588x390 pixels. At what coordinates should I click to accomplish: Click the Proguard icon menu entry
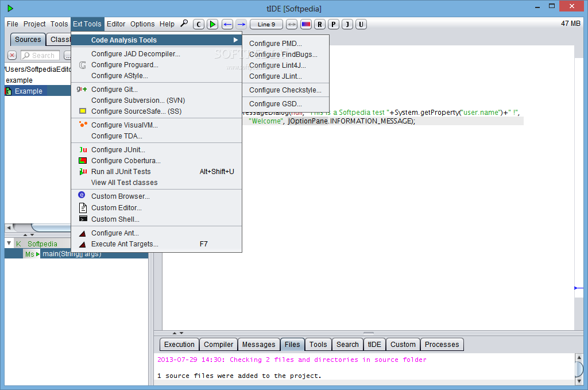(83, 65)
